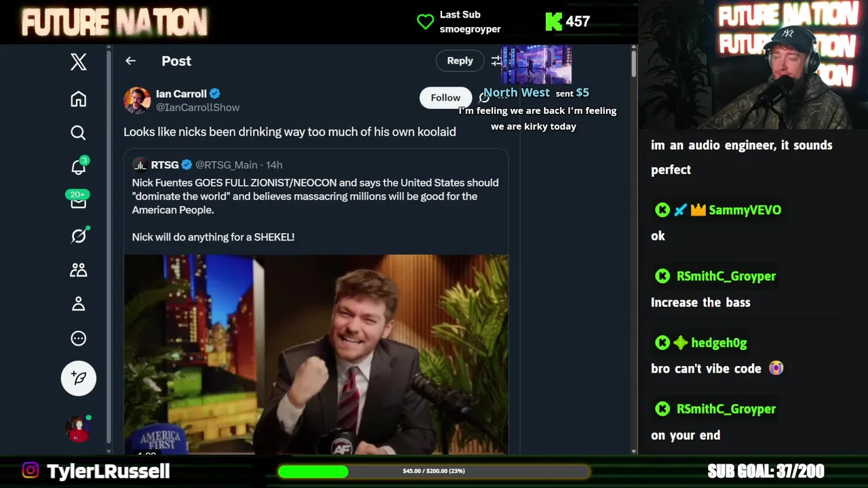This screenshot has width=868, height=488.
Task: Open the @IanCarrollShow handle link
Action: [198, 107]
